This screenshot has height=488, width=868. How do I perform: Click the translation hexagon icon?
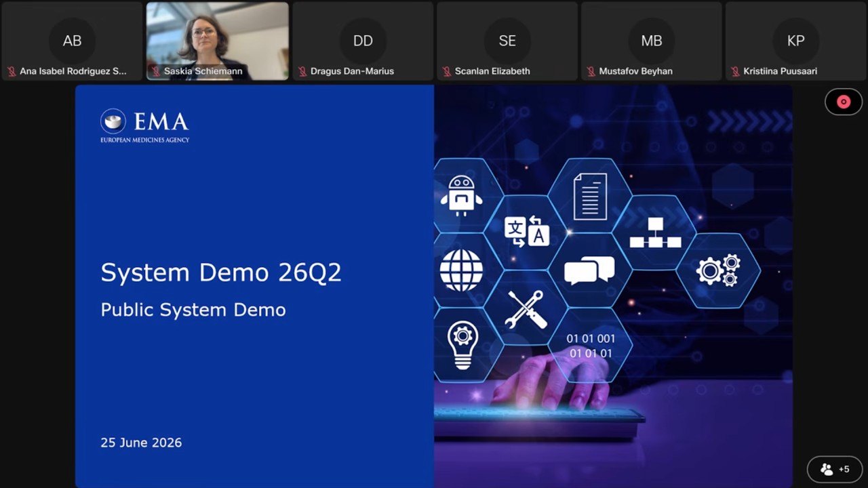tap(526, 232)
